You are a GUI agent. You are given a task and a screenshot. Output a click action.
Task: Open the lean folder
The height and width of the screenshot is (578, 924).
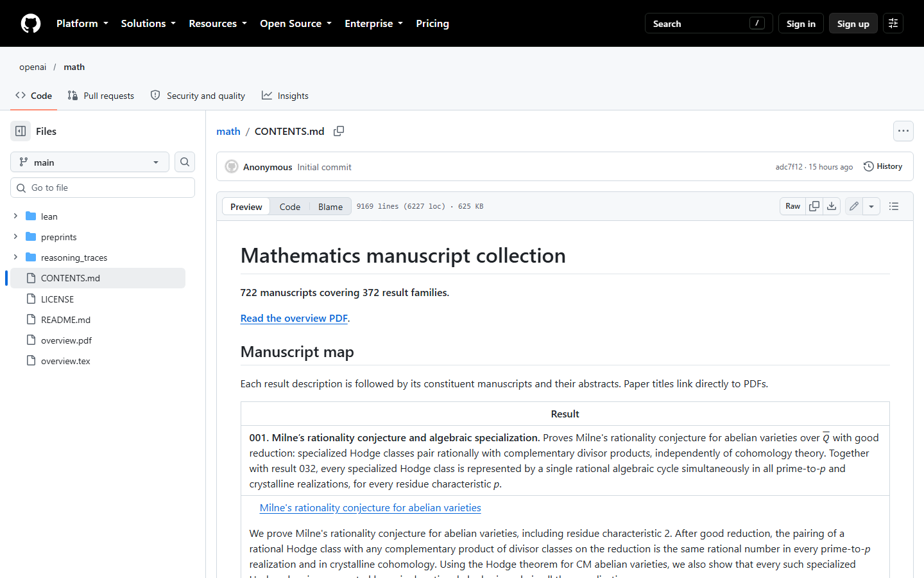pos(49,216)
